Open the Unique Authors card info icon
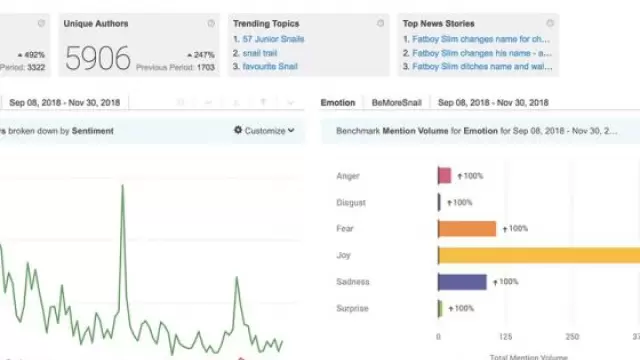This screenshot has height=360, width=640. (211, 23)
